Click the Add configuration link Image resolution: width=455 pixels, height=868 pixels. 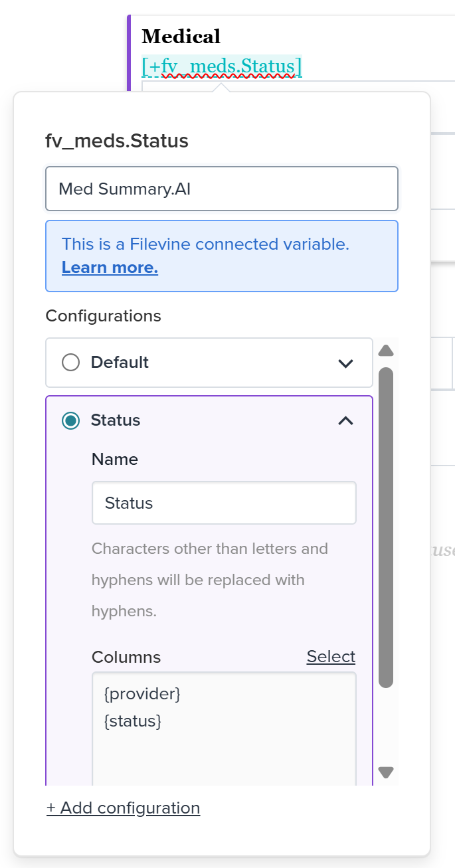click(x=124, y=808)
